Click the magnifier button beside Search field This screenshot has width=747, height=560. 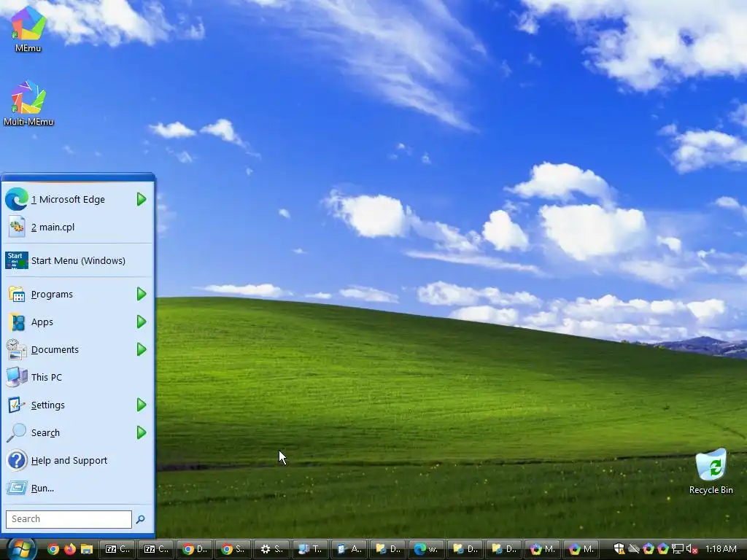pyautogui.click(x=141, y=519)
